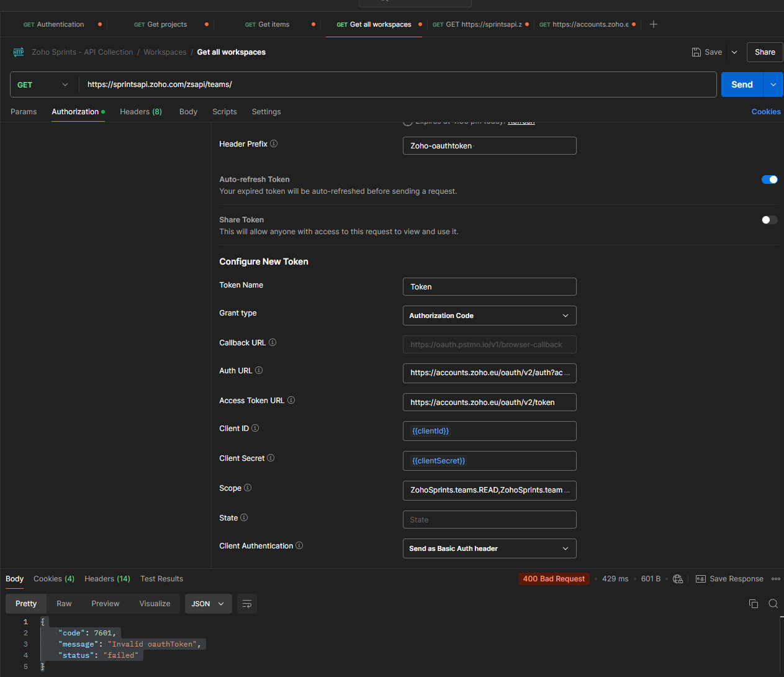Image resolution: width=784 pixels, height=677 pixels.
Task: Click Client ID info icon
Action: 255,428
